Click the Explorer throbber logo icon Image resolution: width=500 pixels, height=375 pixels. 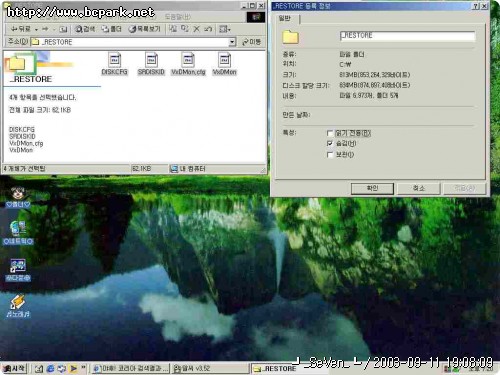tap(256, 17)
